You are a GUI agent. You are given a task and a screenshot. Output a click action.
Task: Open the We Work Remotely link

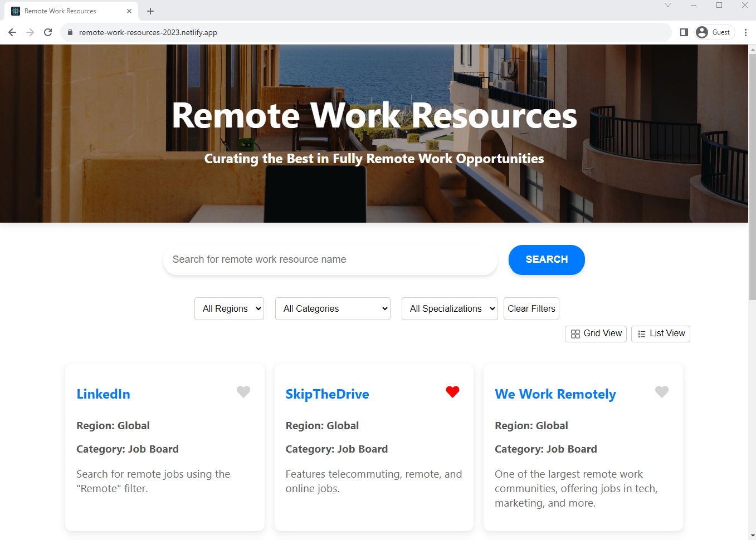tap(555, 394)
